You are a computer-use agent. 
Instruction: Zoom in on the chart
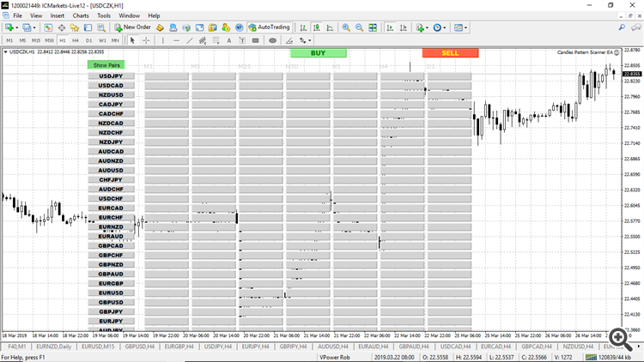tap(346, 27)
